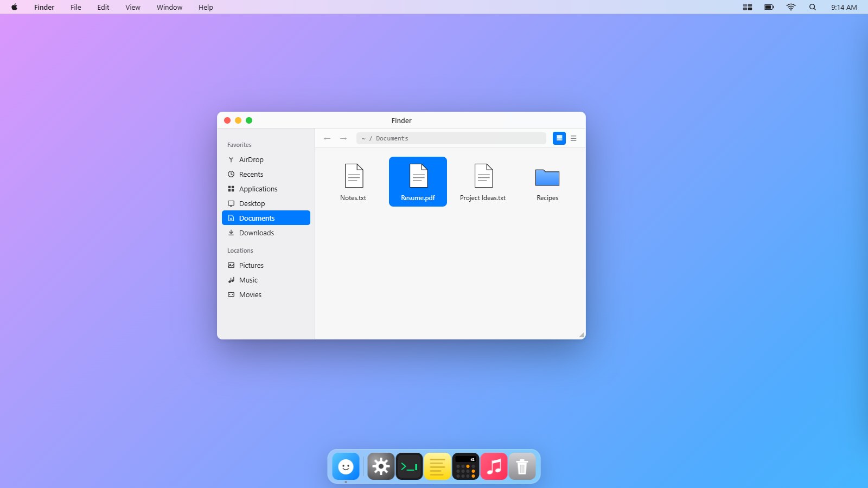The height and width of the screenshot is (488, 868).
Task: Open Recents in the sidebar
Action: click(266, 174)
